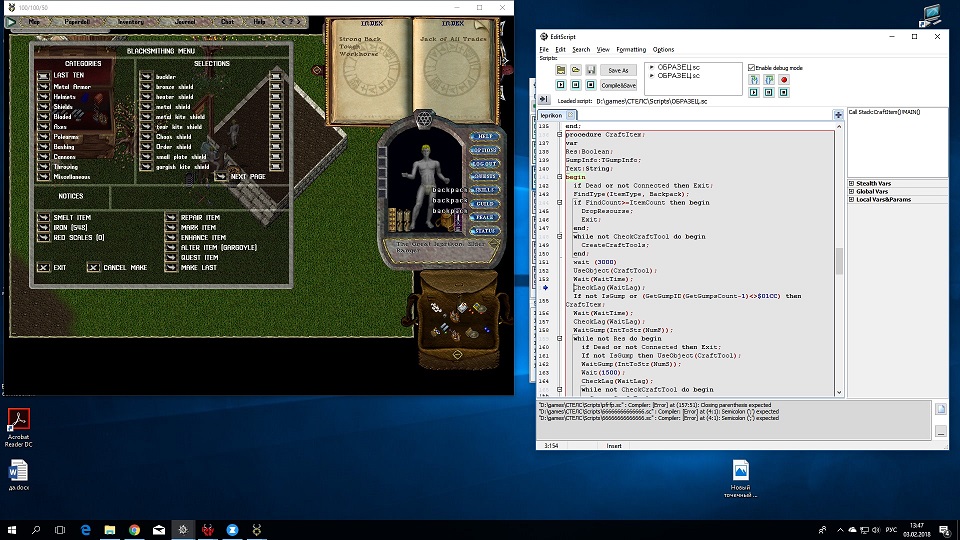
Task: Expand the Local Vars&Params section
Action: point(851,201)
